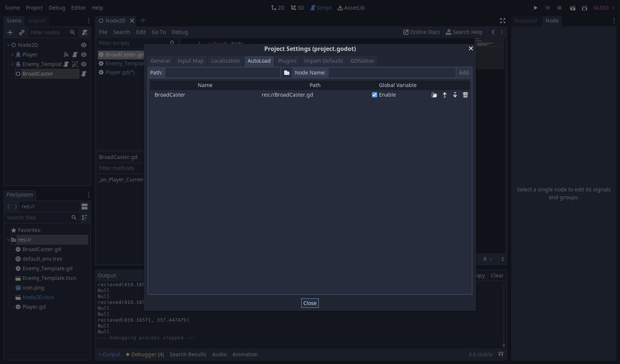
Task: Open the Plugins tab
Action: tap(287, 61)
